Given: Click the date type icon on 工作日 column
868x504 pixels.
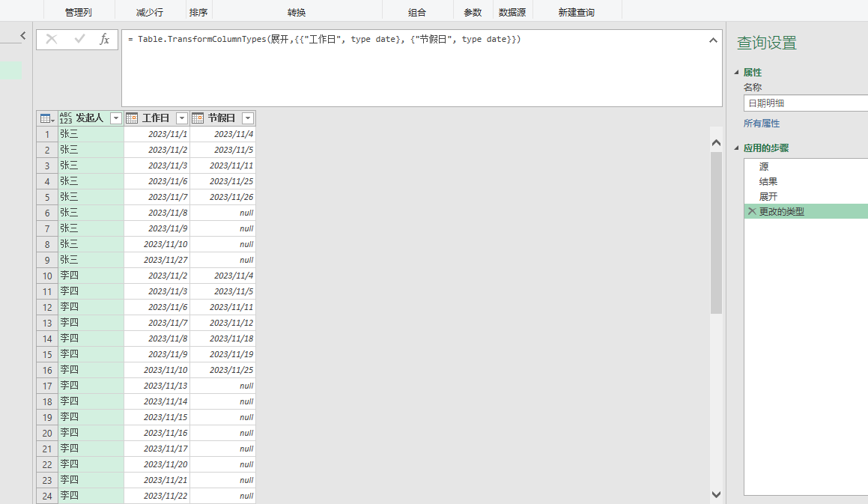Looking at the screenshot, I should click(x=131, y=118).
